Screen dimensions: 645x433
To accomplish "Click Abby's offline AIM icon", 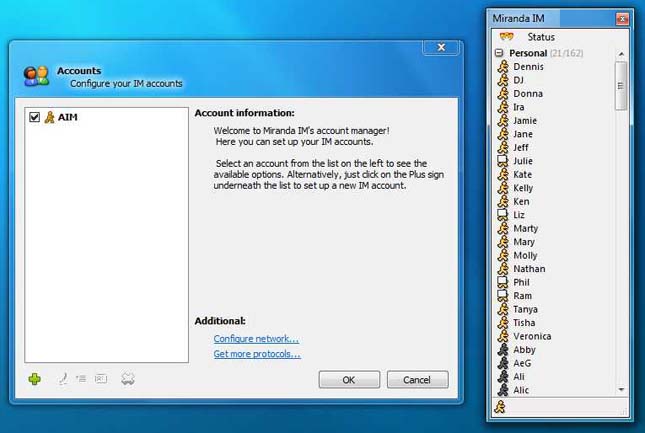I will 503,350.
